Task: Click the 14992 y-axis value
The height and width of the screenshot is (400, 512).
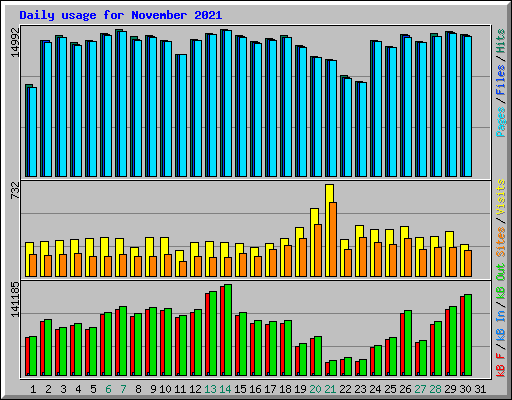Action: (16, 42)
